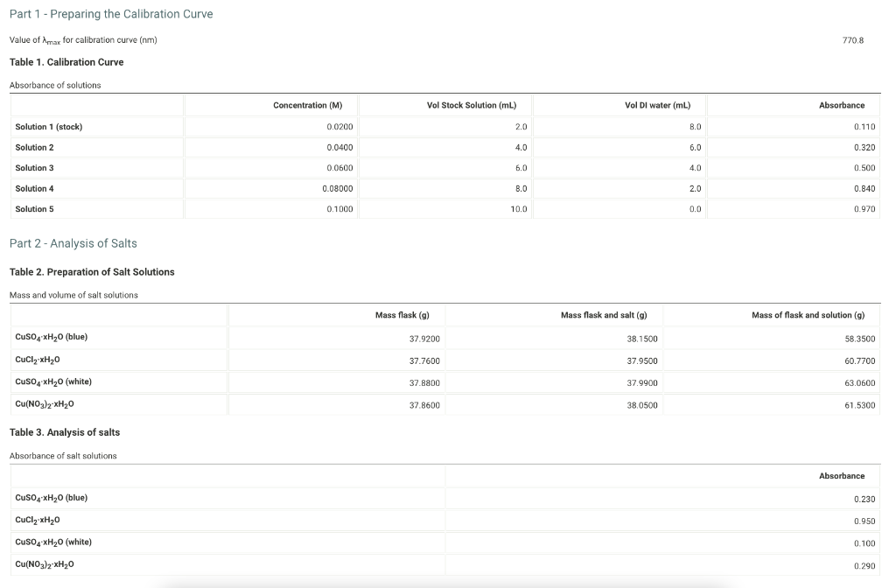Click the 'Mass flask (g)' column header
Image resolution: width=896 pixels, height=588 pixels.
pyautogui.click(x=402, y=315)
